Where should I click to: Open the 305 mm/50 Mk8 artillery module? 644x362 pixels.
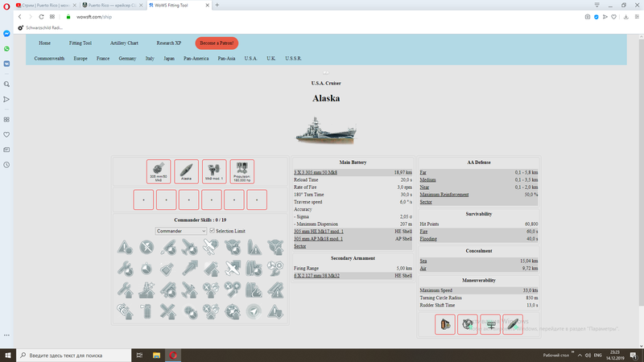(159, 171)
